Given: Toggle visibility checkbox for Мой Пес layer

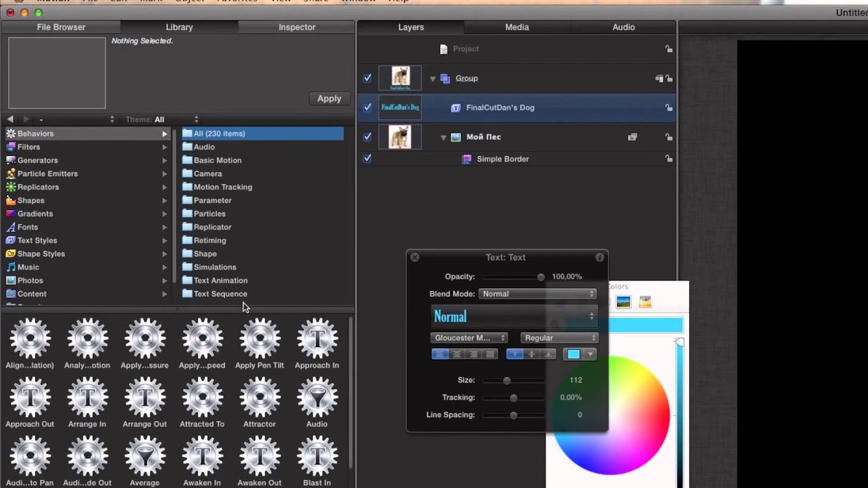Looking at the screenshot, I should tap(368, 136).
